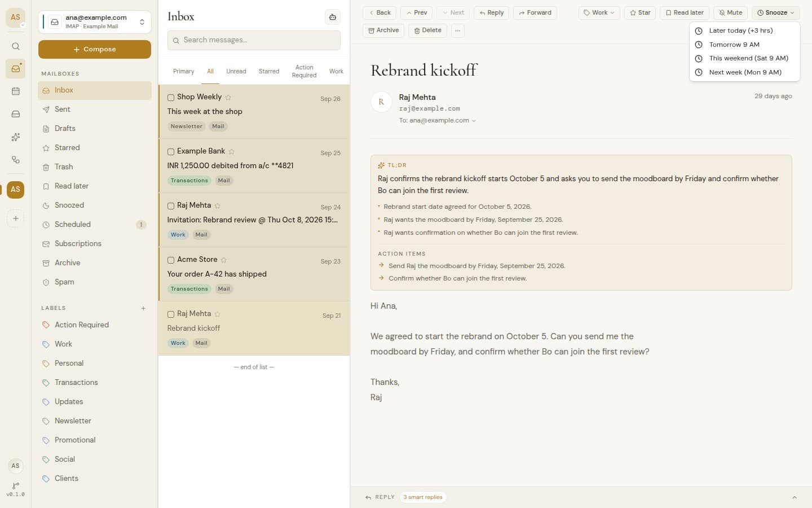
Task: Open the more actions ellipsis button
Action: (457, 30)
